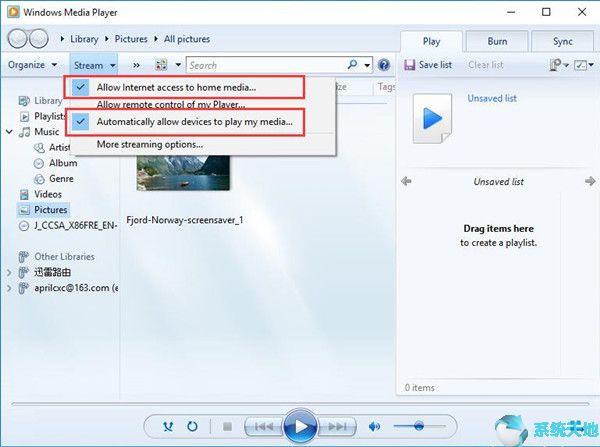Expand the aprilcxc@163.com library node
The image size is (600, 447).
pyautogui.click(x=9, y=288)
